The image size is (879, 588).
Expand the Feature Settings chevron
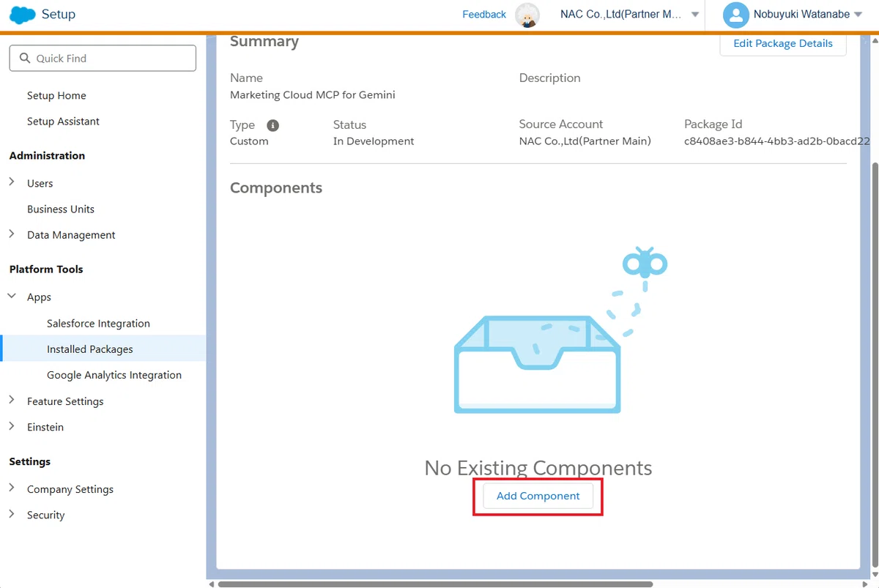12,401
